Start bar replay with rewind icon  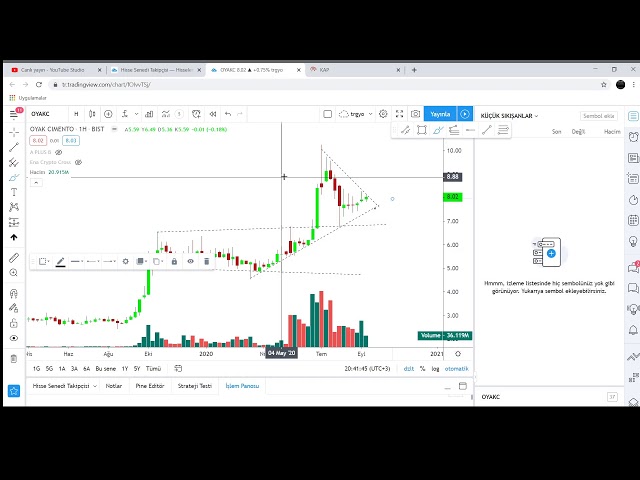[x=213, y=114]
